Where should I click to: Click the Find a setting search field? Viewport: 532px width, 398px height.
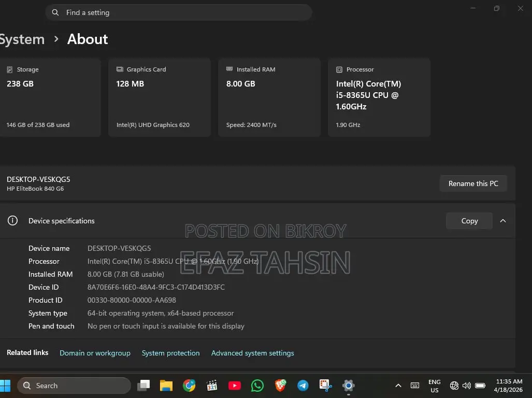point(179,12)
